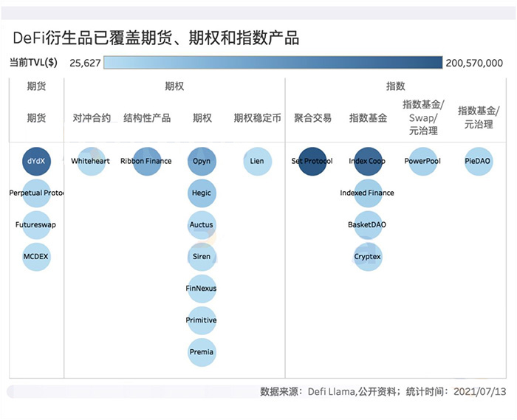This screenshot has width=517, height=420.
Task: Select the Index Coop circle
Action: point(368,161)
